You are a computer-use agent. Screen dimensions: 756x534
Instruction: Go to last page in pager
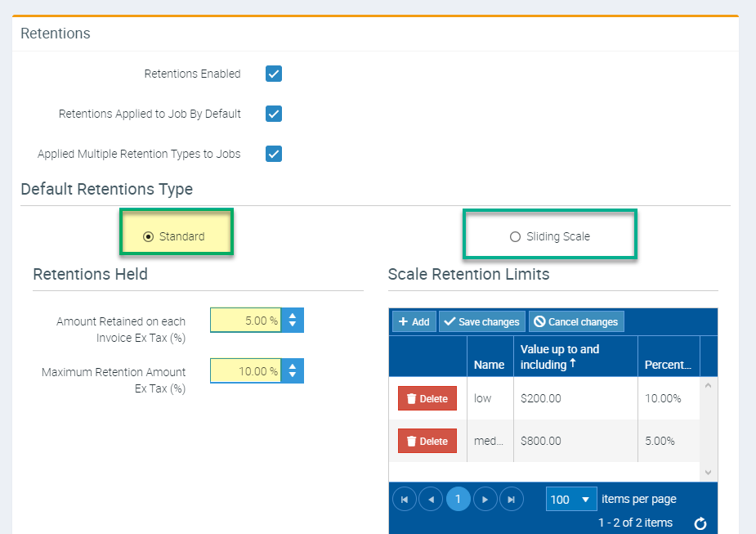click(x=512, y=499)
